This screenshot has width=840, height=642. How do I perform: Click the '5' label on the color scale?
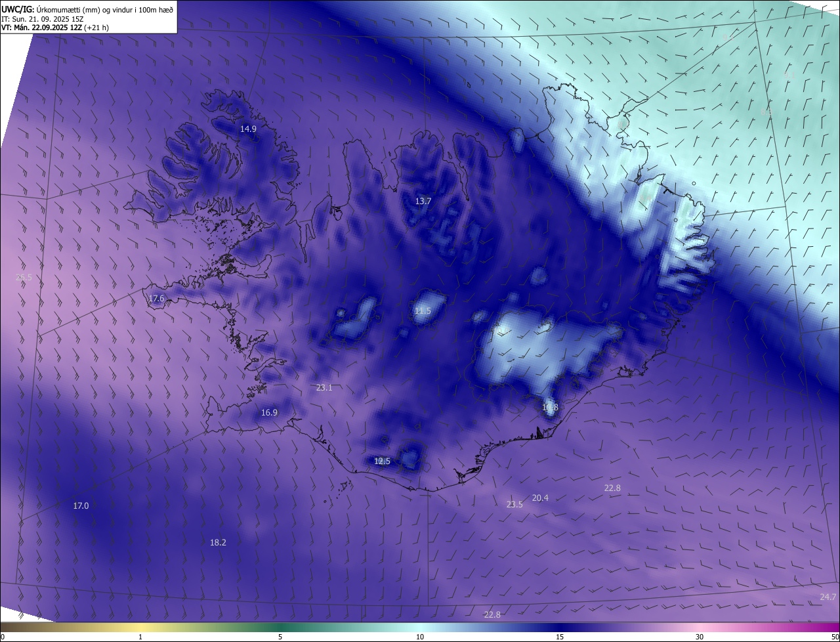pyautogui.click(x=280, y=637)
